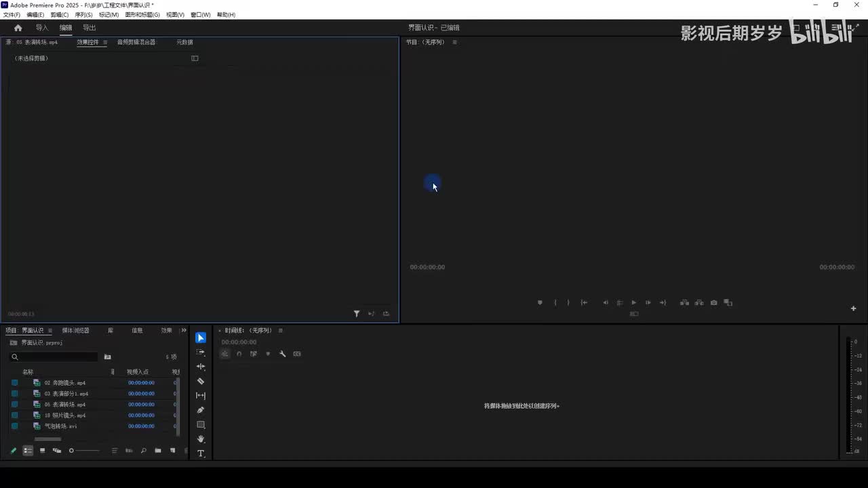Click the Home icon in workspace bar
The image size is (868, 488).
pos(18,28)
